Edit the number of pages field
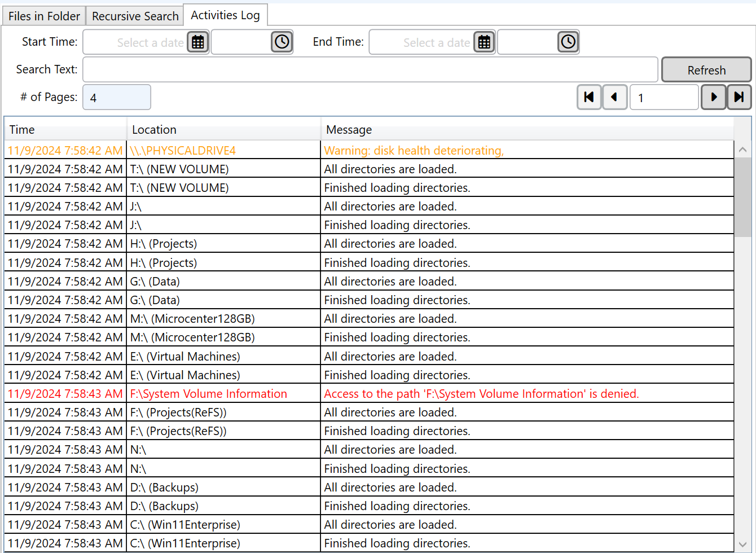The width and height of the screenshot is (756, 553). [x=117, y=97]
